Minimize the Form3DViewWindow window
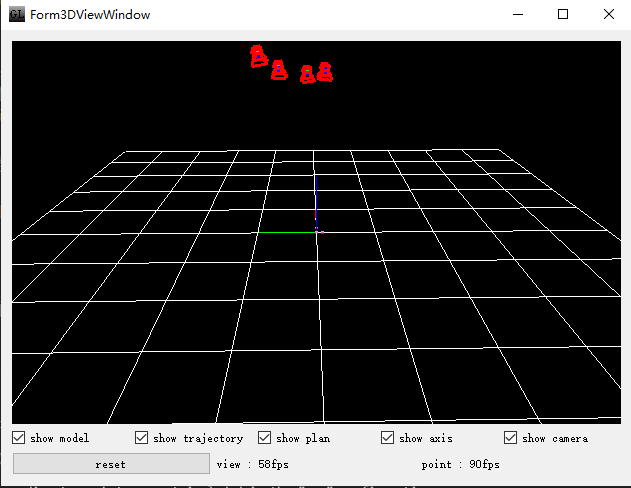This screenshot has height=488, width=631. (518, 14)
